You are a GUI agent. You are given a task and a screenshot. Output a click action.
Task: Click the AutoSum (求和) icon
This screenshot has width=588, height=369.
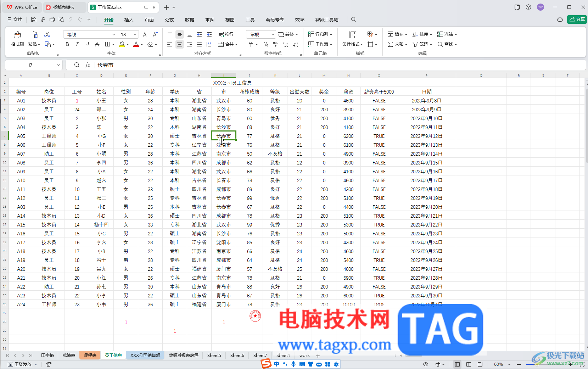(390, 44)
